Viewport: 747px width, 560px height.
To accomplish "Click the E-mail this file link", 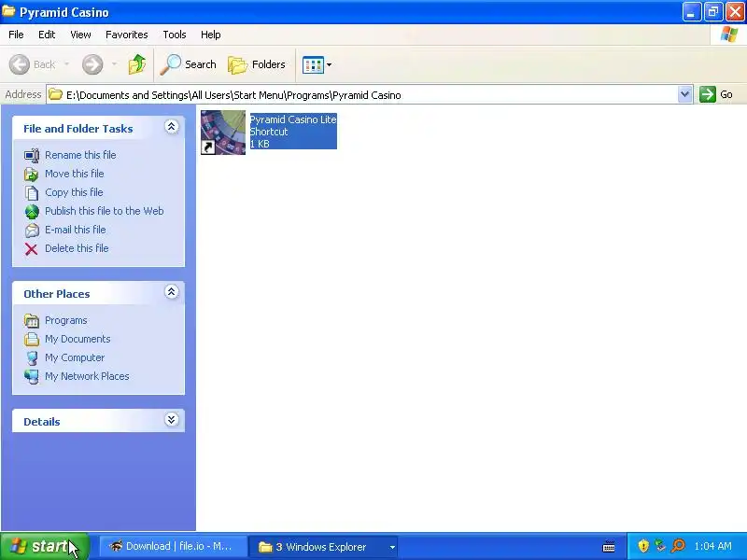I will coord(76,230).
